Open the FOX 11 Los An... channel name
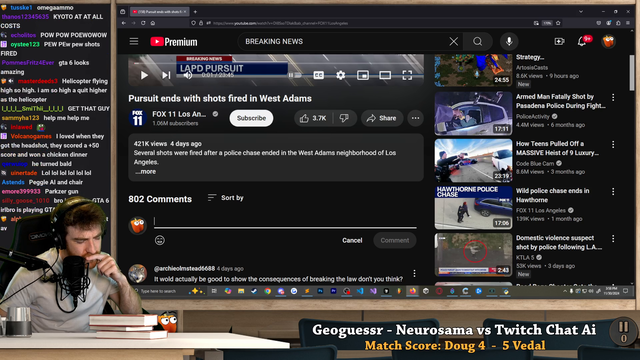 pos(179,114)
